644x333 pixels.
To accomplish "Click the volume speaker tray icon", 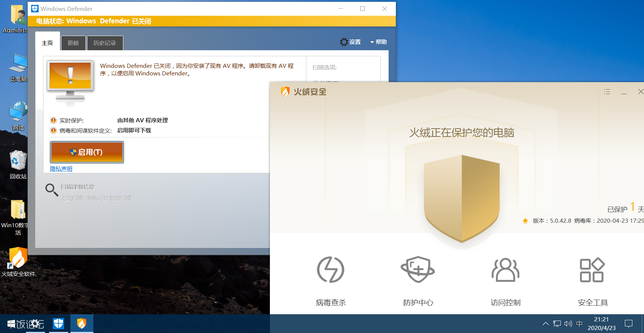I will (568, 324).
